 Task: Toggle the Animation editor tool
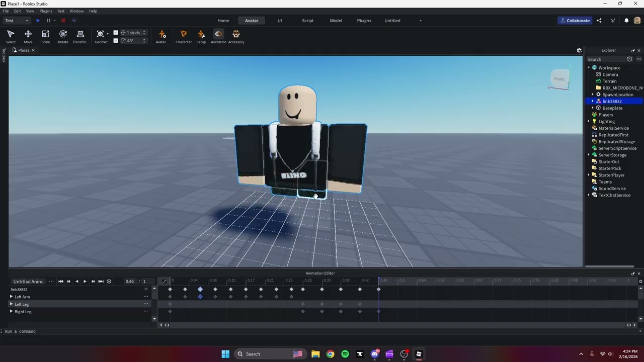click(218, 37)
